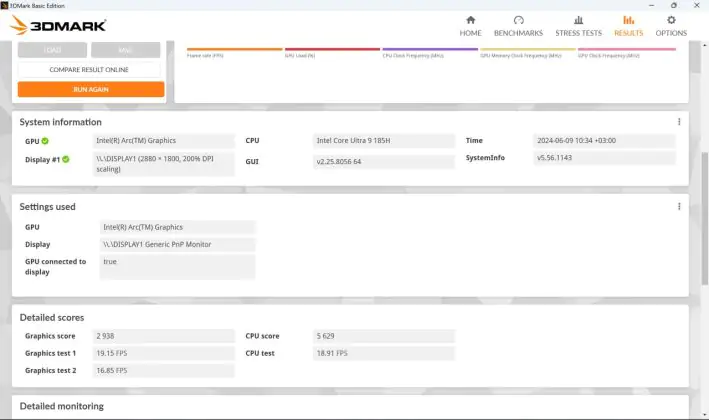Image resolution: width=709 pixels, height=420 pixels.
Task: Click green check icon next to Display #1
Action: 66,159
